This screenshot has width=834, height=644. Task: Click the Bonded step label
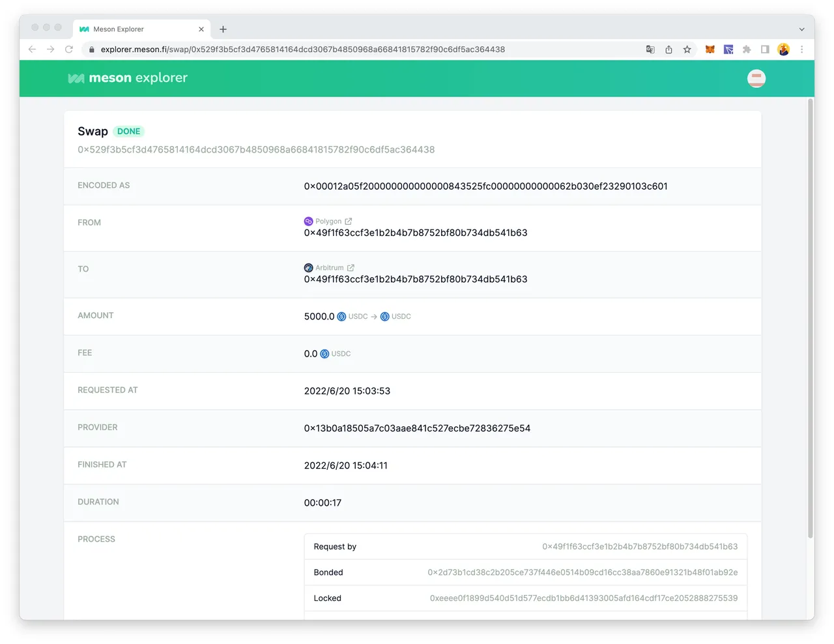coord(328,572)
